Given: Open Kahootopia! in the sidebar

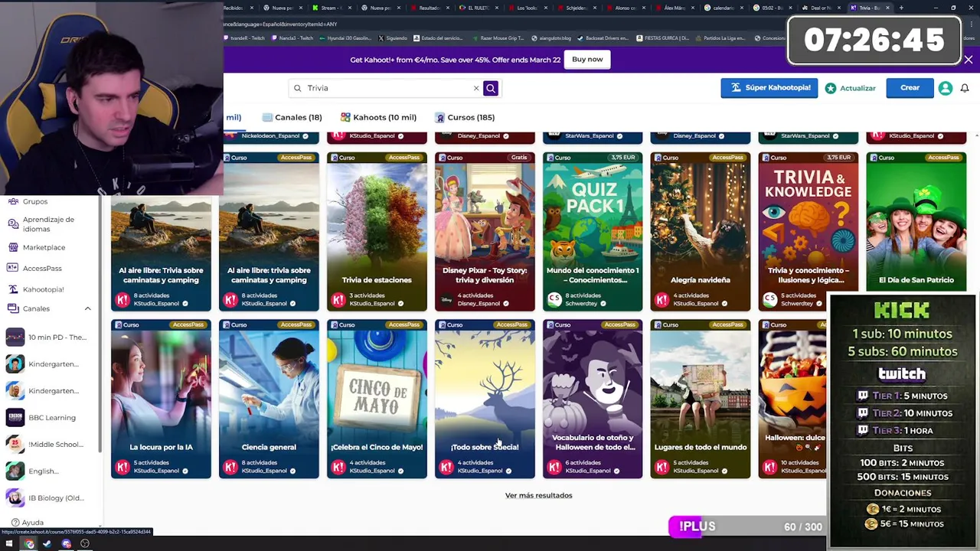Looking at the screenshot, I should click(43, 289).
